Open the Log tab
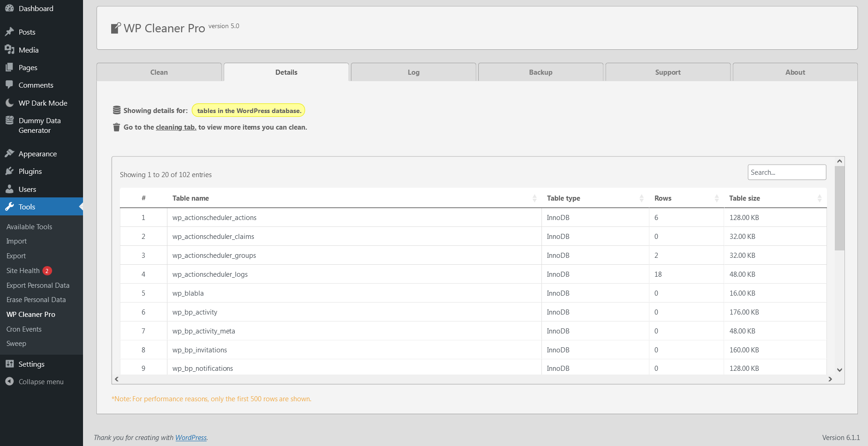This screenshot has height=446, width=868. (413, 72)
